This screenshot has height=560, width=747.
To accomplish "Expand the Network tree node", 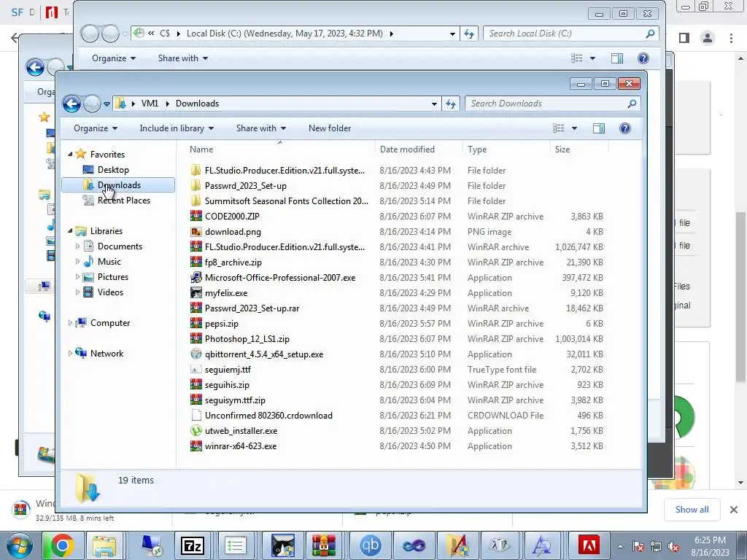I will [x=70, y=354].
